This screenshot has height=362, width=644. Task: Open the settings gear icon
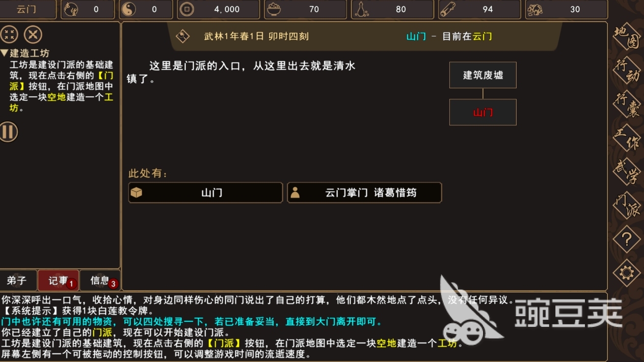[x=626, y=273]
